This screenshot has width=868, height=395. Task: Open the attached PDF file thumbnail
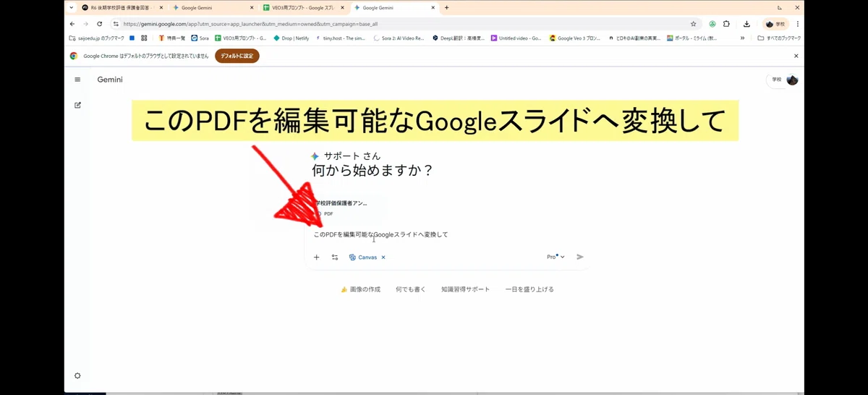point(340,208)
